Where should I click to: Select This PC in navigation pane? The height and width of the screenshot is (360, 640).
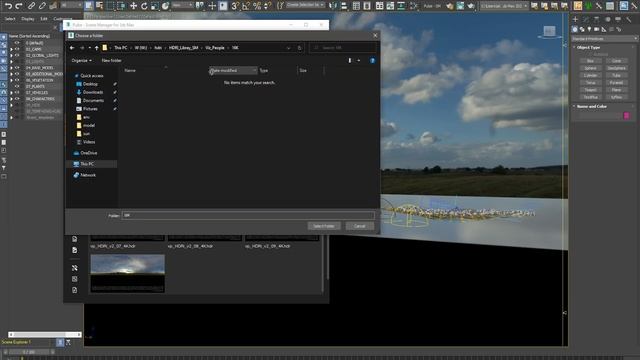tap(87, 164)
